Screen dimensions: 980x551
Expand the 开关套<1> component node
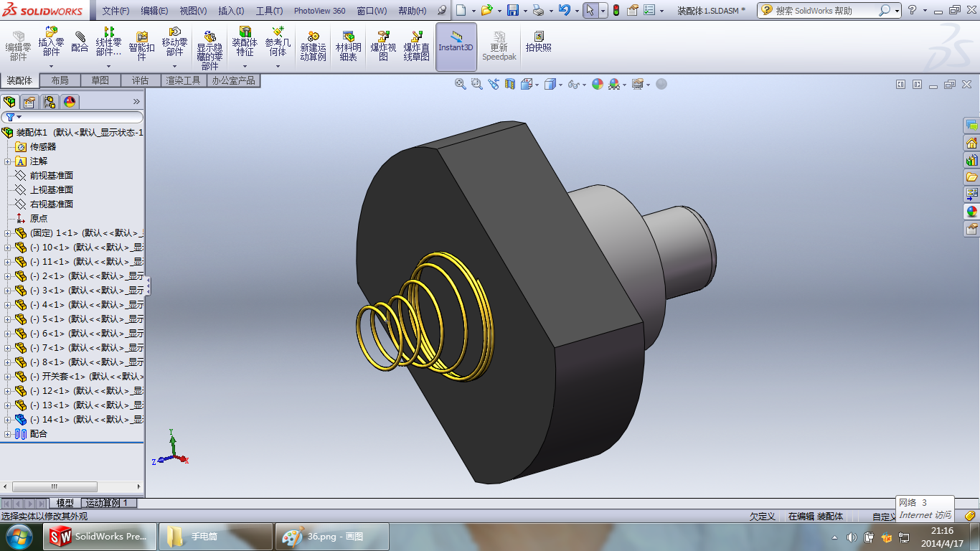pos(8,377)
